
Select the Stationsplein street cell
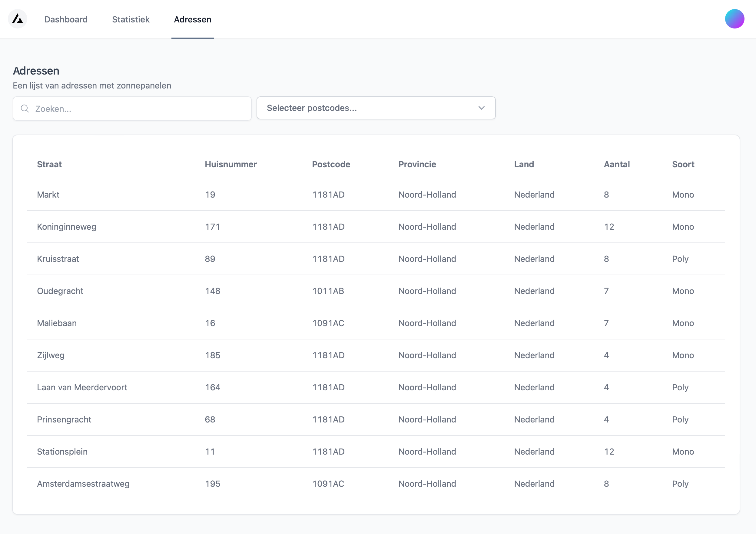[62, 452]
